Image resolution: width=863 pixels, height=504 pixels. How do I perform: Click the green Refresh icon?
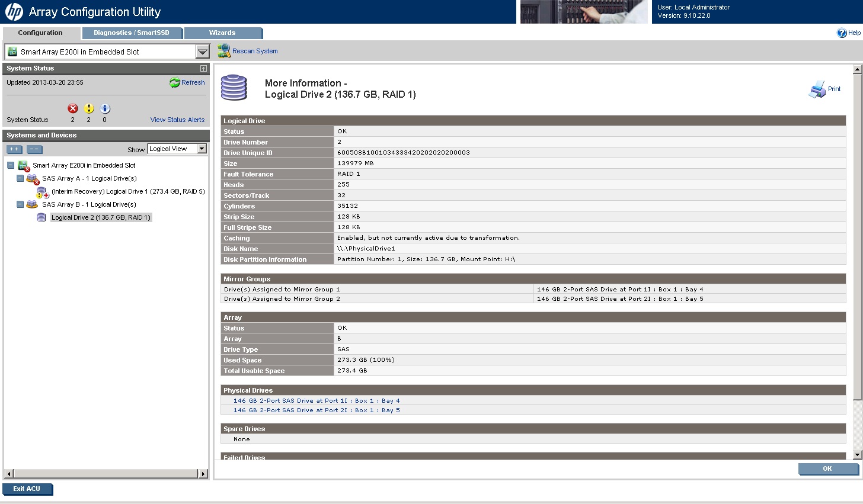pyautogui.click(x=175, y=83)
